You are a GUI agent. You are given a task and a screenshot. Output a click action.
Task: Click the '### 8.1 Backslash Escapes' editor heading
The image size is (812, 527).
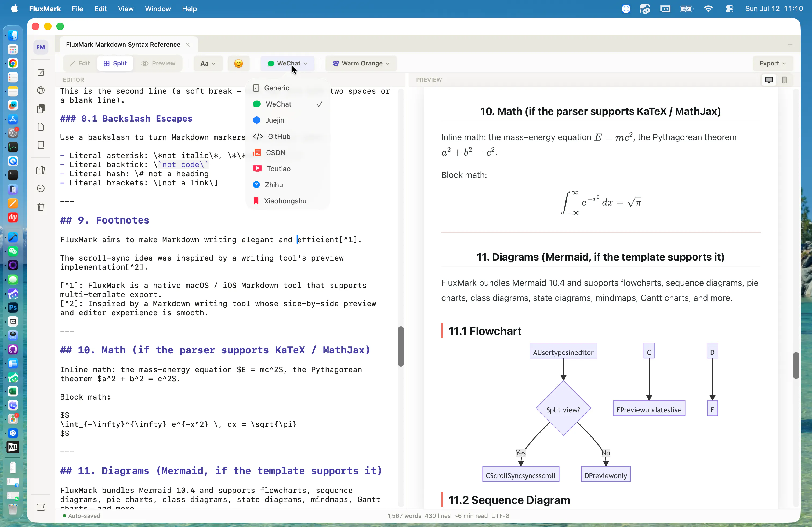126,119
